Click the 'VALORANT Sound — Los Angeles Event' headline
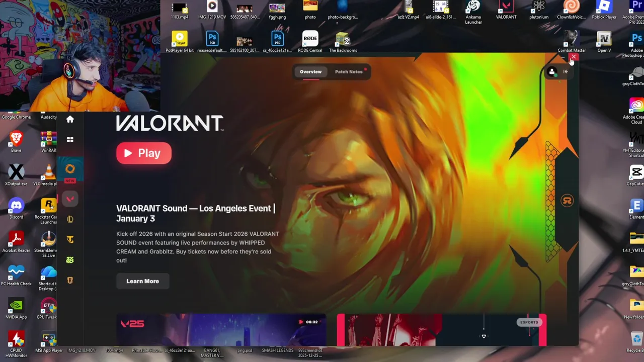The image size is (644, 362). click(x=196, y=213)
